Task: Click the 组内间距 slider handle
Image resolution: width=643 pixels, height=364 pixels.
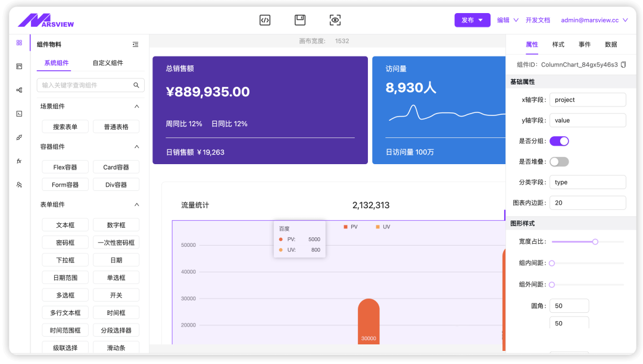Action: pos(552,263)
